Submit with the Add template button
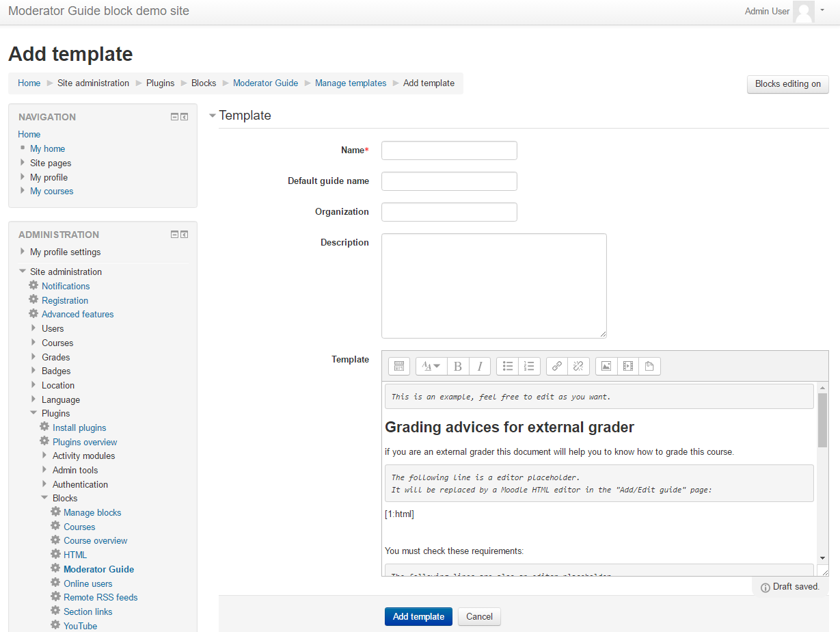Screen dimensions: 840x632 pos(418,616)
